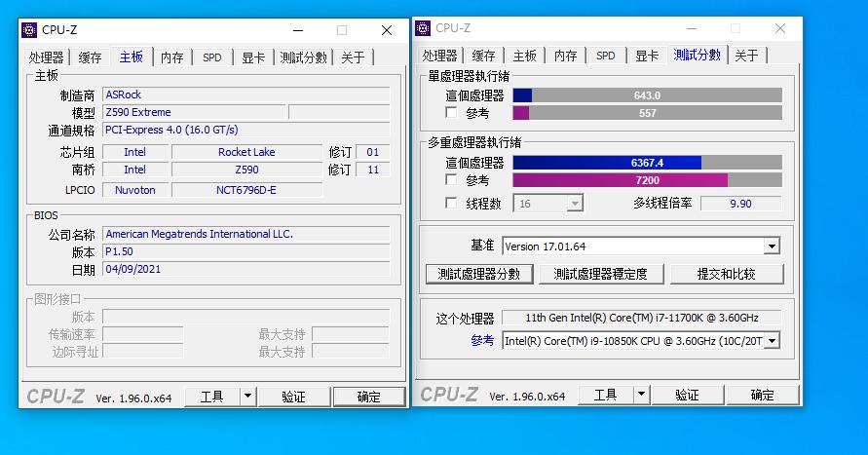The height and width of the screenshot is (455, 868).
Task: Switch to 主板 tab in right window
Action: 525,56
